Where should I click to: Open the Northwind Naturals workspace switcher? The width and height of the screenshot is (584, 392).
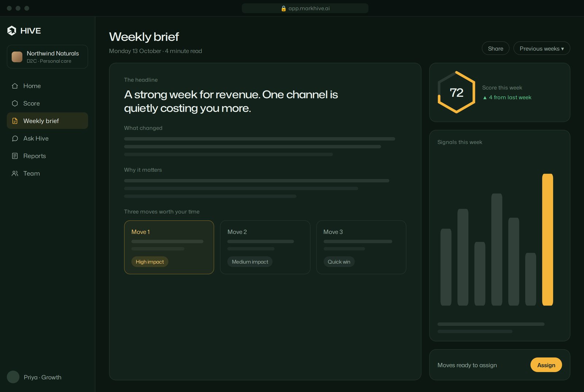pos(47,57)
